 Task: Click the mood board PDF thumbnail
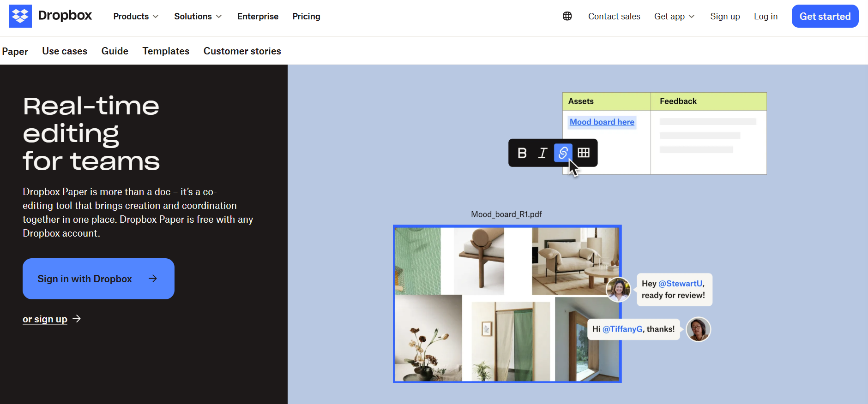[x=507, y=303]
